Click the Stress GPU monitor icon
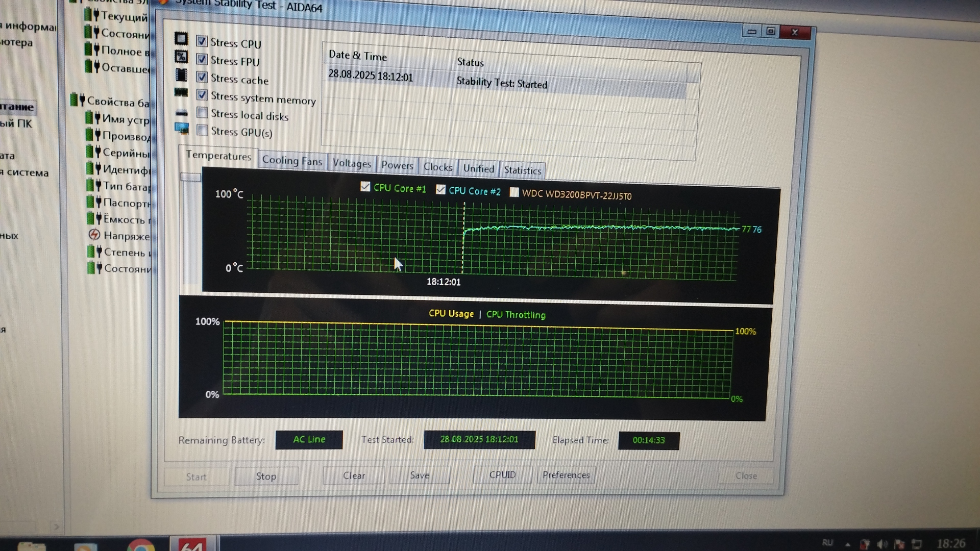Screen dimensions: 980x551 click(182, 128)
